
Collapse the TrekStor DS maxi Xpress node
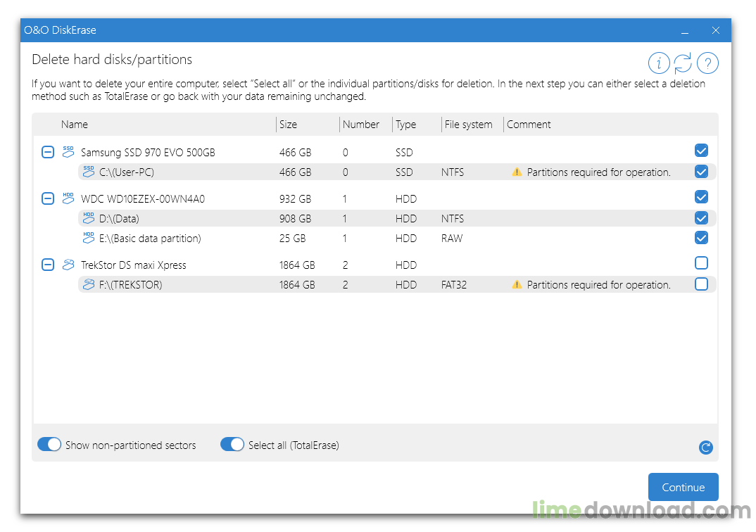pyautogui.click(x=48, y=265)
